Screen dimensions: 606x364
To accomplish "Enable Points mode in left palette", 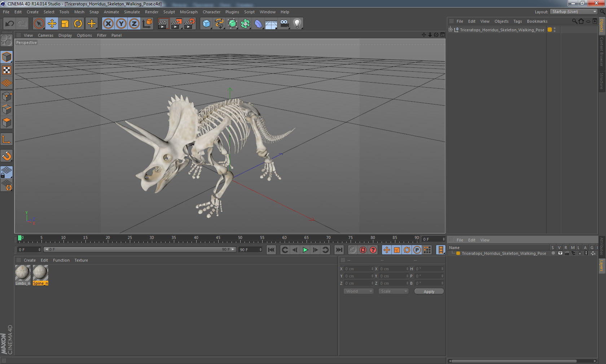I will point(7,96).
